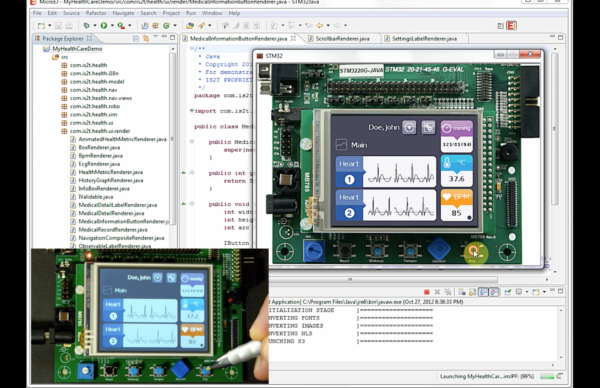
Task: Click the Clear Console icon
Action: tap(462, 292)
